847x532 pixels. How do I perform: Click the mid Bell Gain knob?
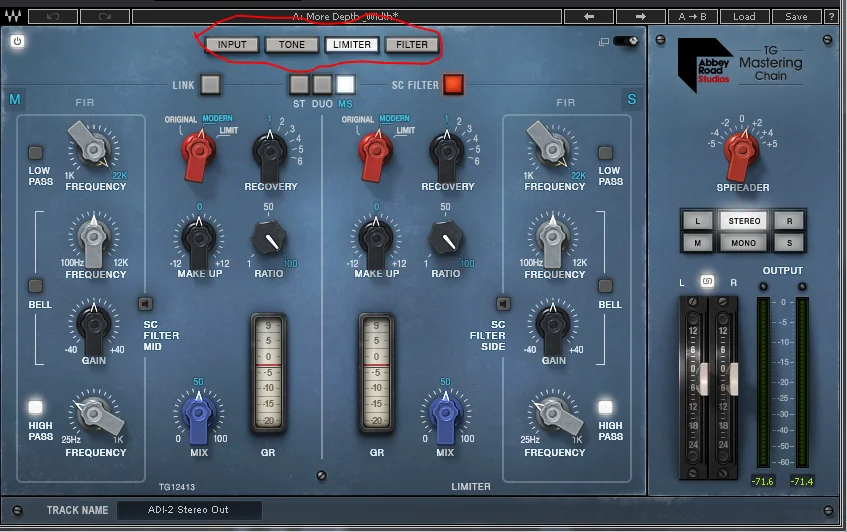94,327
